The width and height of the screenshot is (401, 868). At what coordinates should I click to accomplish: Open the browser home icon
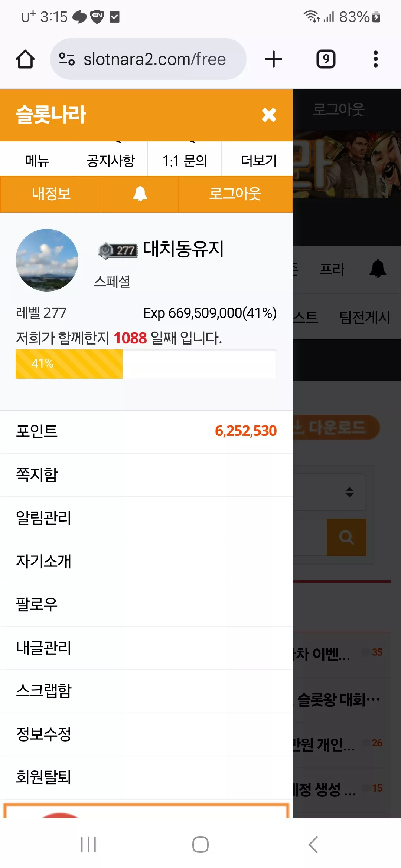(x=25, y=59)
